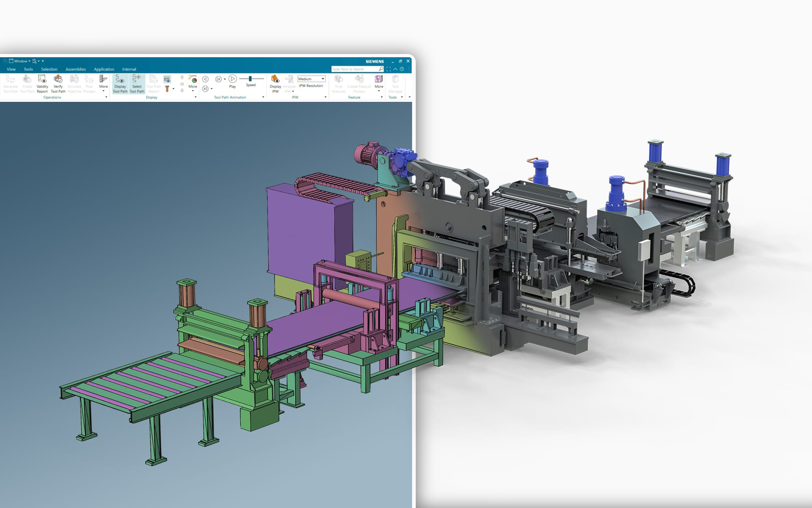The width and height of the screenshot is (812, 508).
Task: Click the search magnifier icon
Action: click(381, 69)
